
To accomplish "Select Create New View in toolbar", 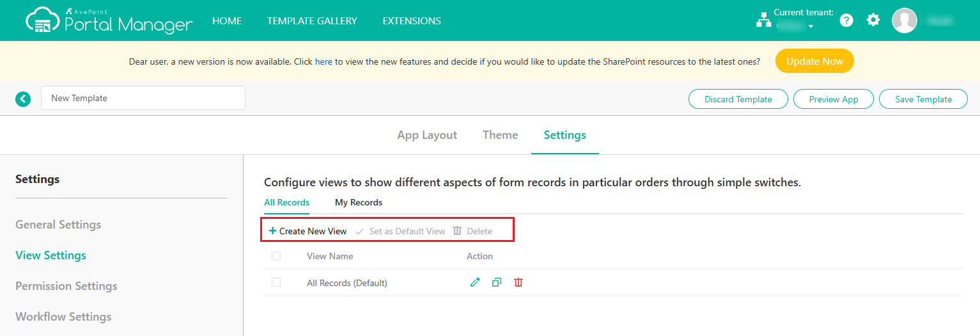I will [x=308, y=231].
